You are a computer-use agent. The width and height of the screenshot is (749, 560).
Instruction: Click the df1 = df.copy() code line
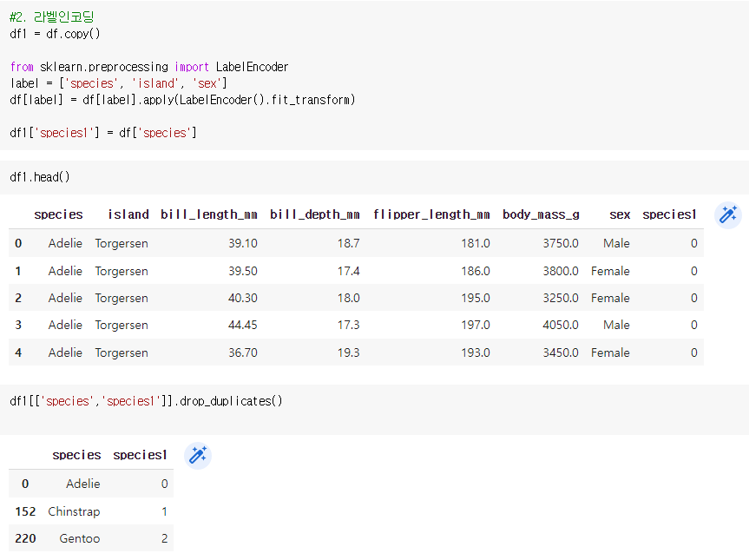point(55,34)
